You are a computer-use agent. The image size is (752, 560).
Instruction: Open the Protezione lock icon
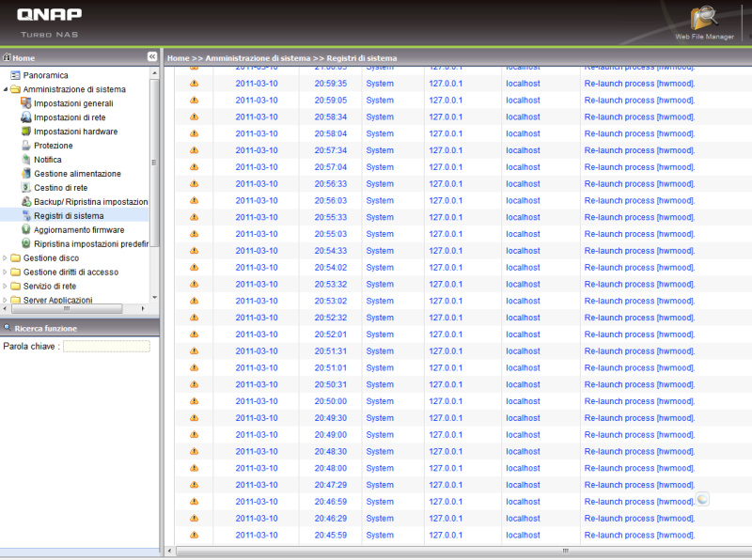point(26,146)
